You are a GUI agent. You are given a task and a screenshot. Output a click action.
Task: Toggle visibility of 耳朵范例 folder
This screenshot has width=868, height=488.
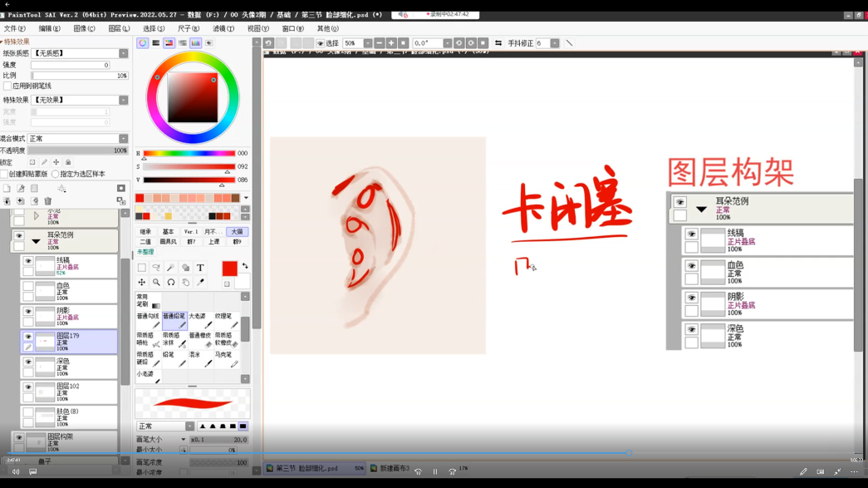[19, 236]
